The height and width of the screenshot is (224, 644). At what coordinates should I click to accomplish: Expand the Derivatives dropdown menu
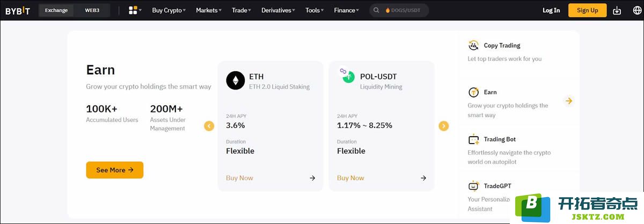pos(278,10)
